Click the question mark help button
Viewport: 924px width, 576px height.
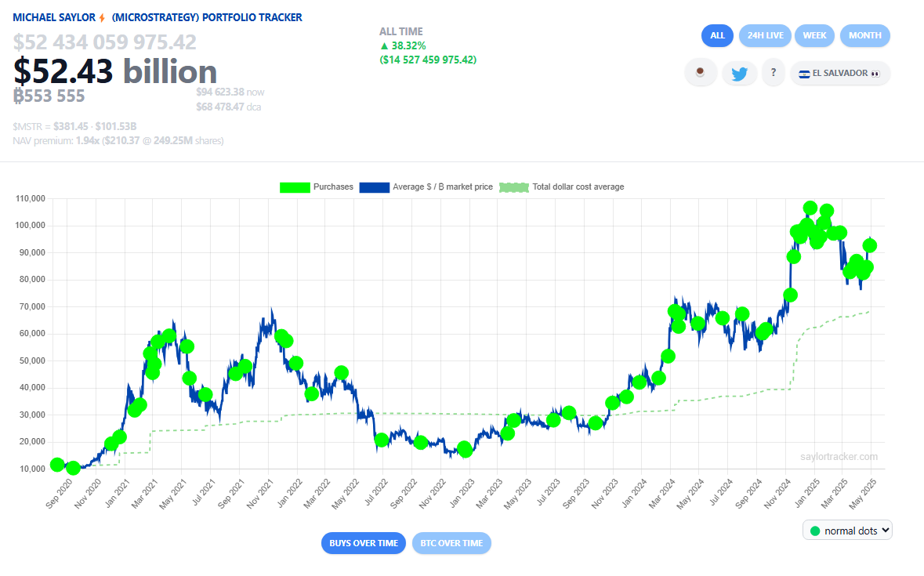[774, 73]
